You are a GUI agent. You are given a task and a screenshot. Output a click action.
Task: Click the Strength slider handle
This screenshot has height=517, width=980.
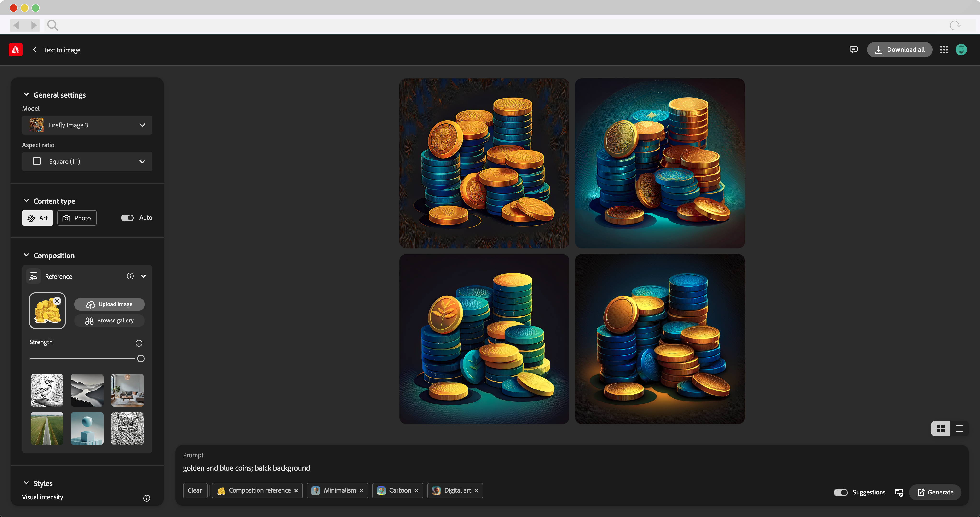[141, 359]
